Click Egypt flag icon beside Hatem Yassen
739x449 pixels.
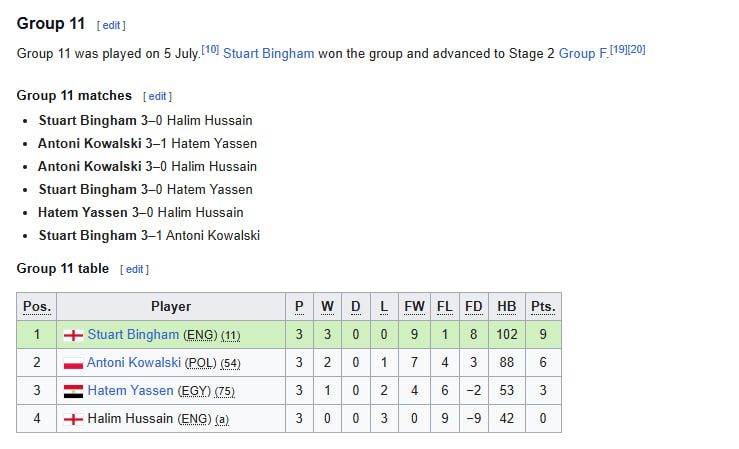click(x=73, y=391)
